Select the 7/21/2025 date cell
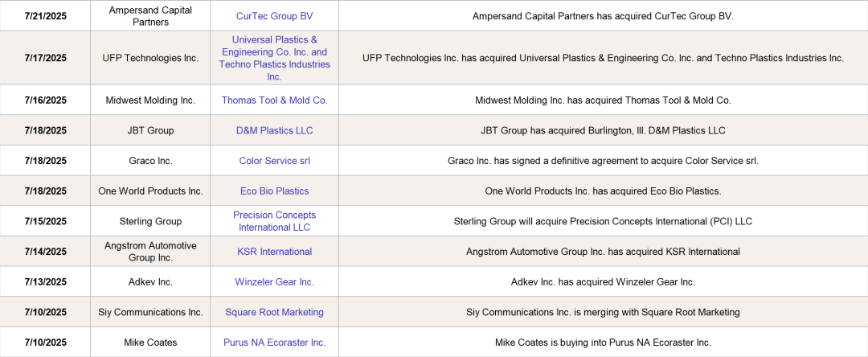Viewport: 868px width, 357px height. point(46,16)
